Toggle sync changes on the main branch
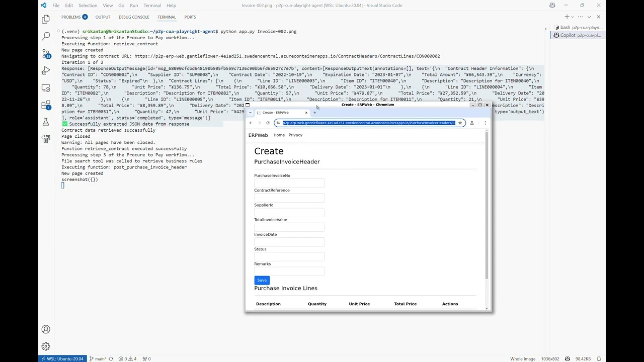Image resolution: width=644 pixels, height=362 pixels. [x=111, y=358]
